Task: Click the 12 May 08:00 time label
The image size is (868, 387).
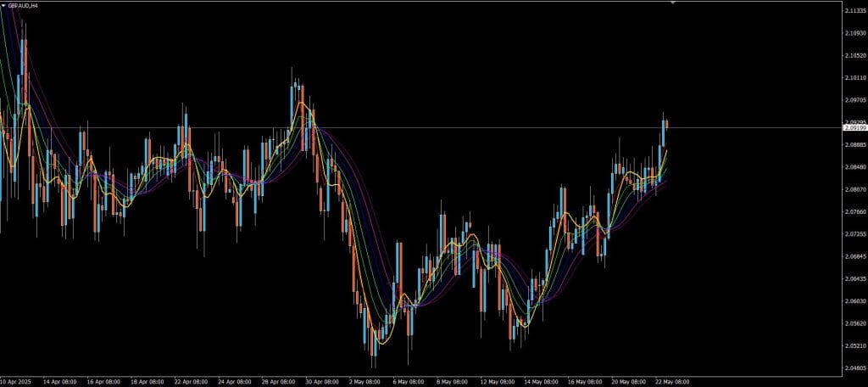Action: (497, 382)
